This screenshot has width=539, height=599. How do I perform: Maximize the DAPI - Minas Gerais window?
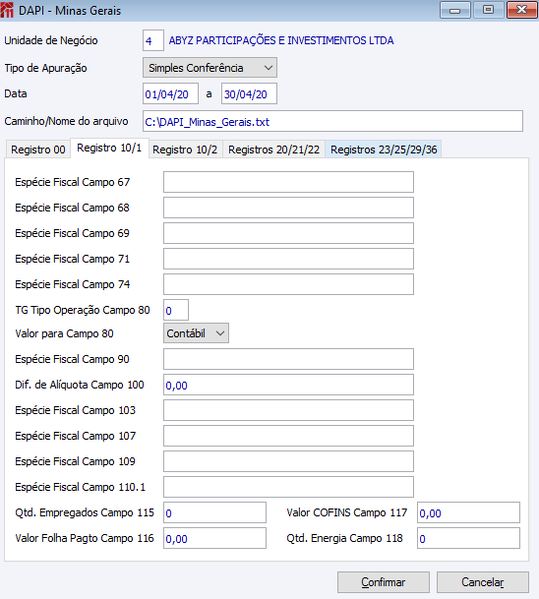click(x=488, y=10)
